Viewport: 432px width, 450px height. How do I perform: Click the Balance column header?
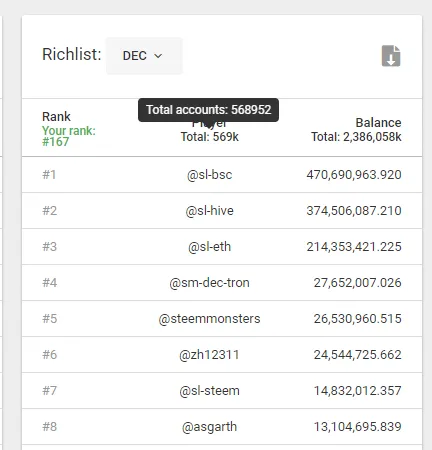378,123
